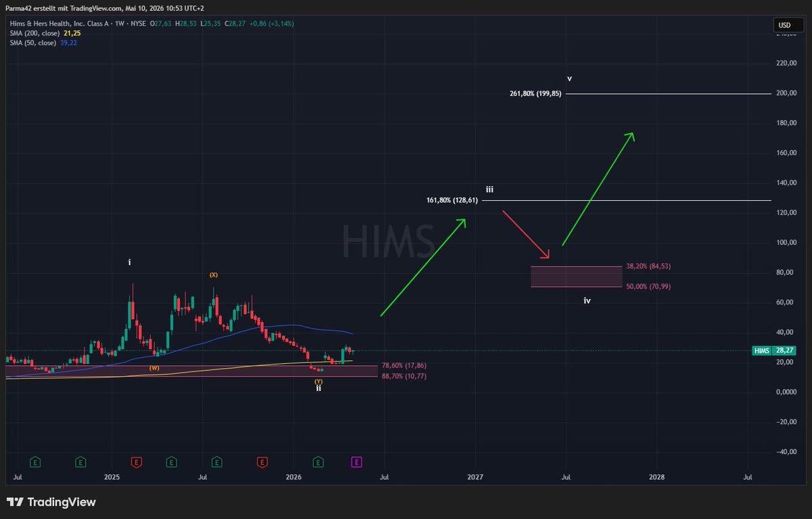Select the wave v label

coord(570,78)
